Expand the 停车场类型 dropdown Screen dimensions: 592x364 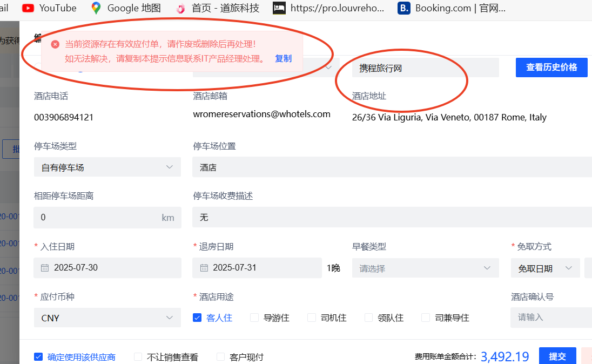(107, 167)
